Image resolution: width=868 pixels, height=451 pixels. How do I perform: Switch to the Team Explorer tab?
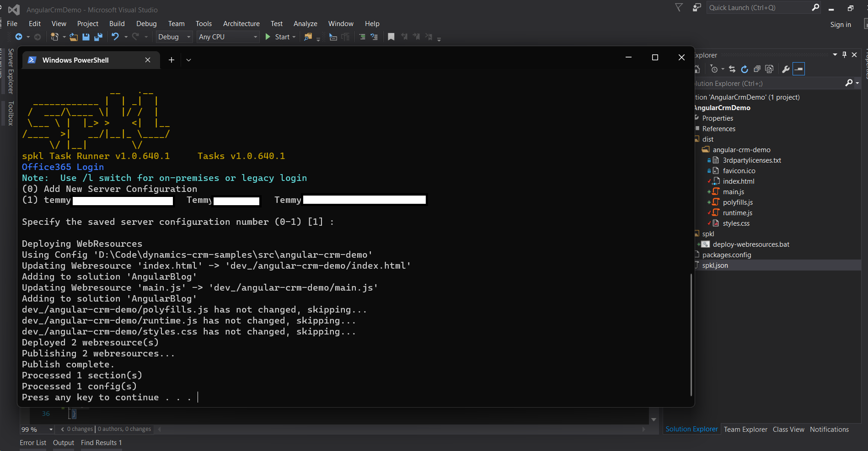coord(745,430)
